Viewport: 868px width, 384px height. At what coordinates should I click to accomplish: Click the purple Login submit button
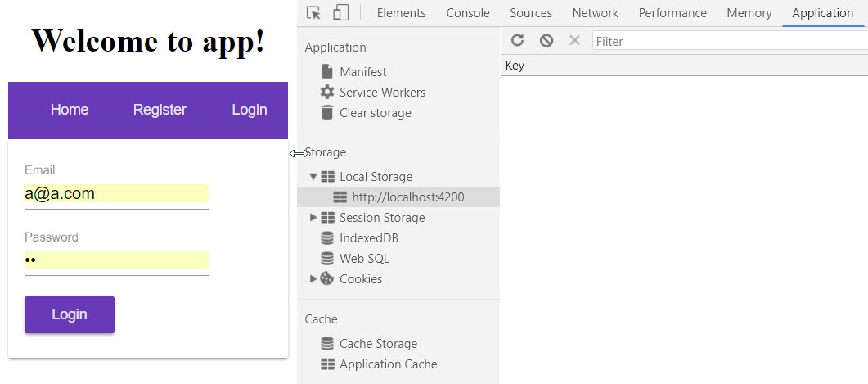pos(70,314)
